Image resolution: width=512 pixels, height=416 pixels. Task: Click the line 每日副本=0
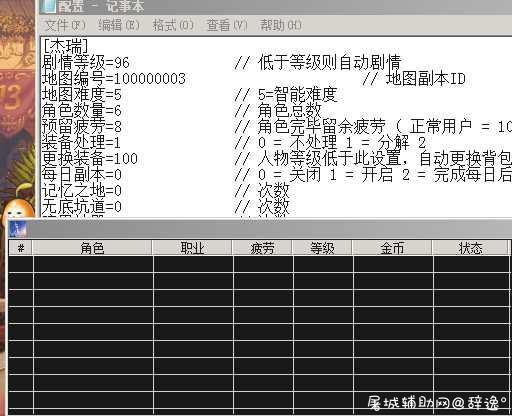pos(82,174)
